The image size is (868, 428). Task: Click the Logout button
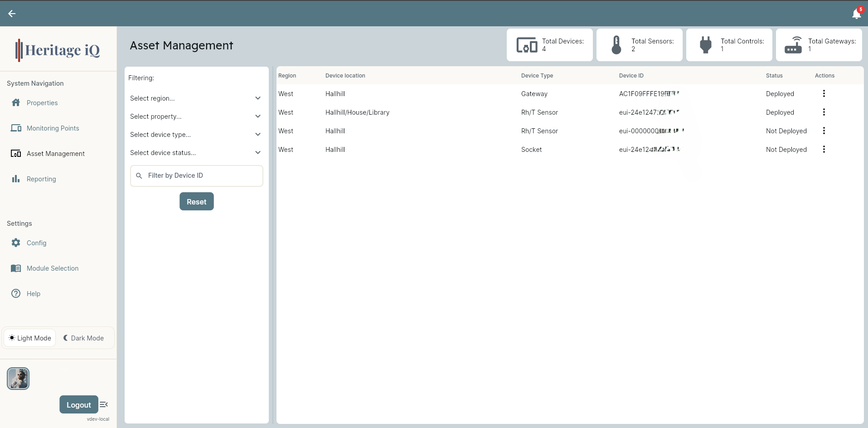[x=79, y=404]
